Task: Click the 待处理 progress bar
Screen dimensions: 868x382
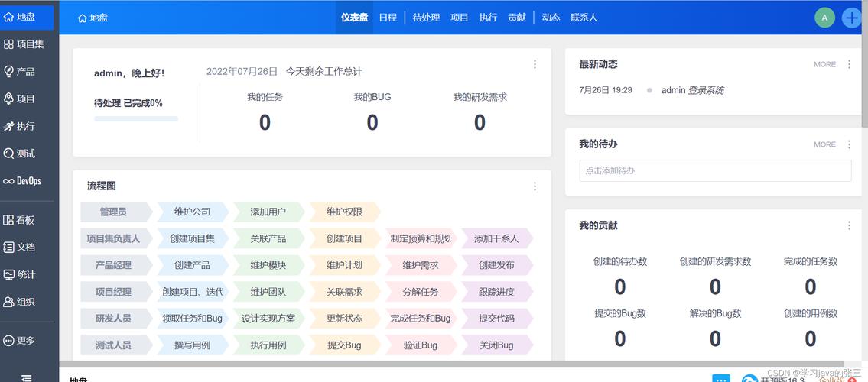Action: (x=136, y=118)
